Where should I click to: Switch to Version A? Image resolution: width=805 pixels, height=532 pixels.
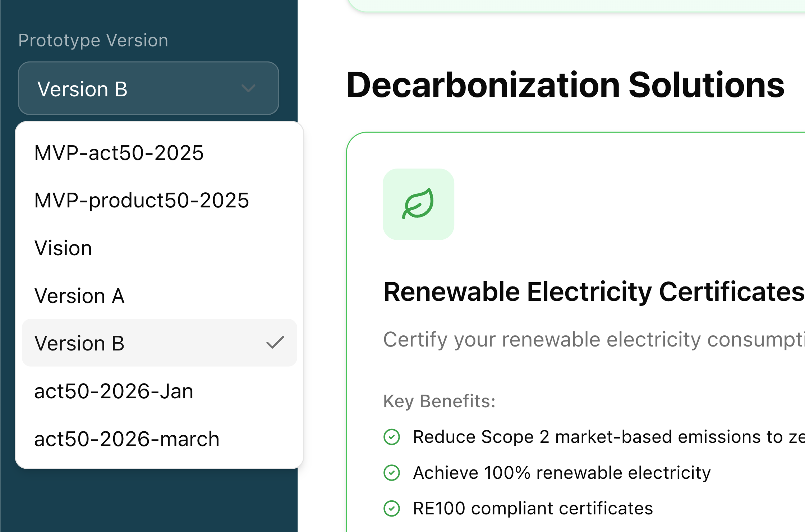tap(159, 295)
